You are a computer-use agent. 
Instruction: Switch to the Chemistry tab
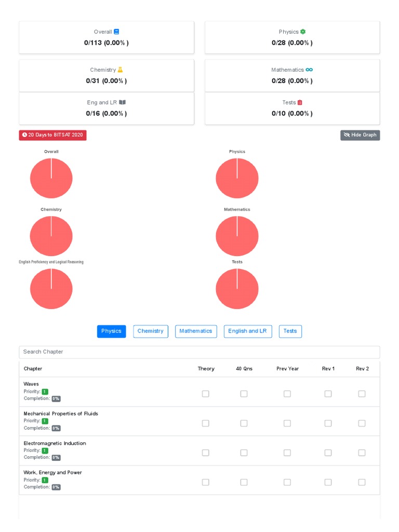coord(151,331)
